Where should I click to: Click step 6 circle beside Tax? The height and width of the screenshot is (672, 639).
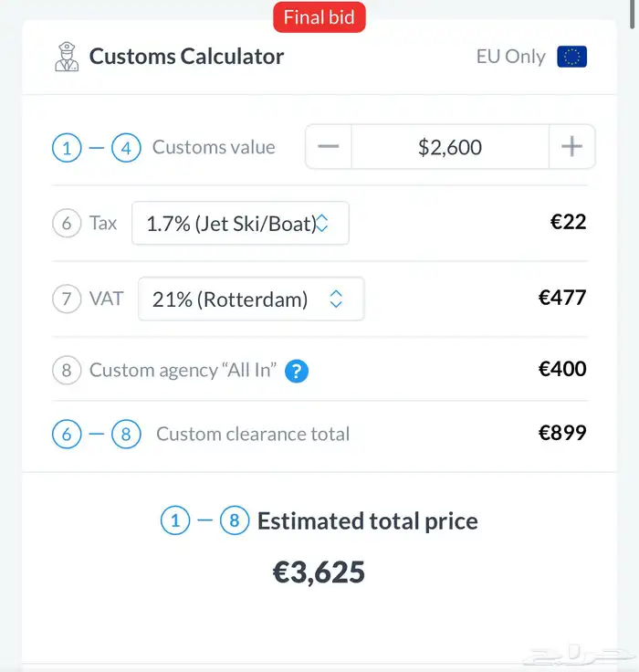point(67,224)
